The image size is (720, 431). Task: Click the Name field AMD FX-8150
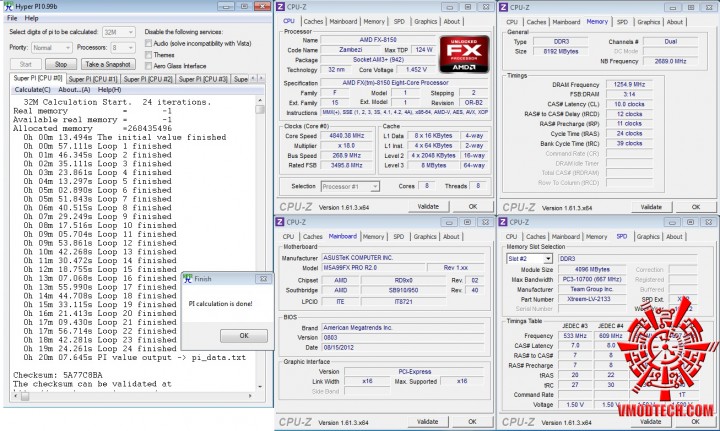378,40
